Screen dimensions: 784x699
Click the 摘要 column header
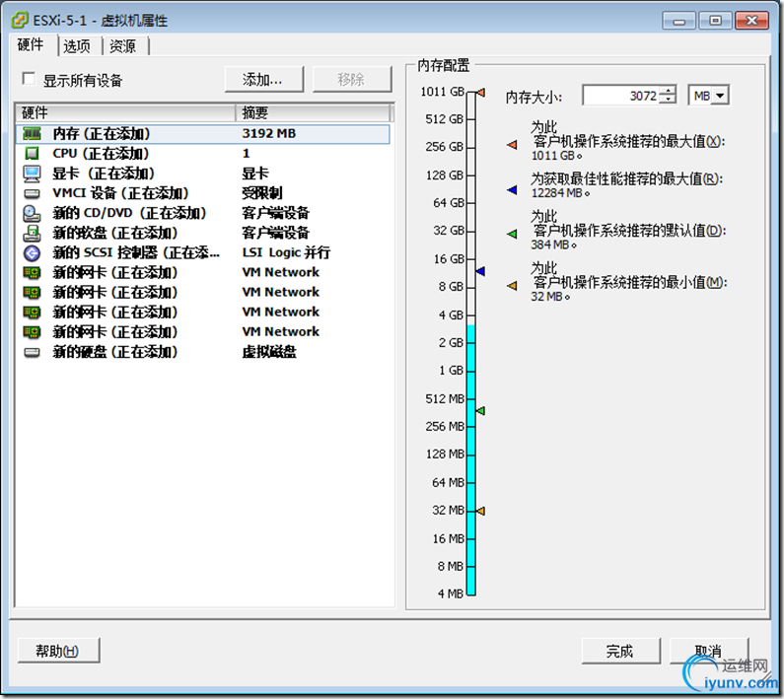tap(313, 113)
